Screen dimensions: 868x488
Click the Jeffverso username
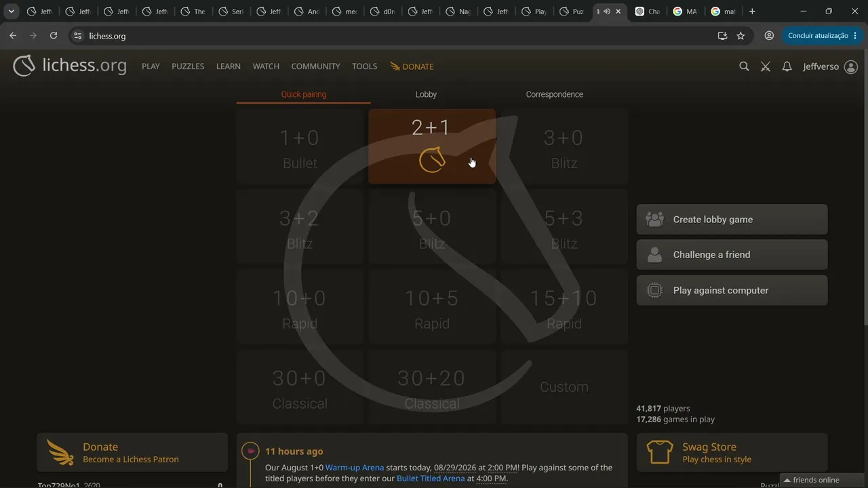(x=821, y=66)
